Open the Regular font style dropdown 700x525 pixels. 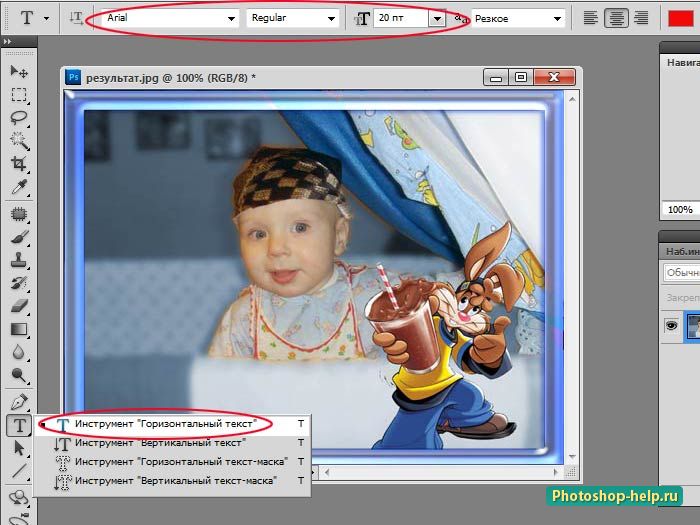pyautogui.click(x=292, y=18)
